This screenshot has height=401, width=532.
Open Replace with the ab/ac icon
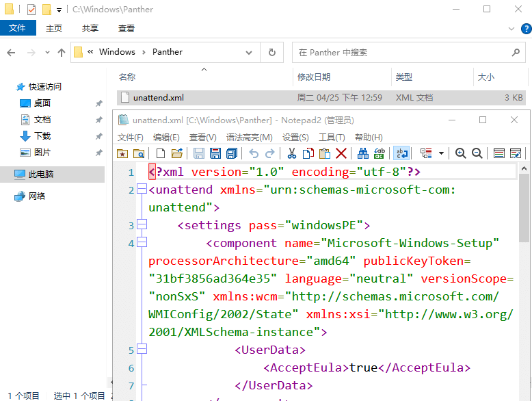click(x=379, y=153)
